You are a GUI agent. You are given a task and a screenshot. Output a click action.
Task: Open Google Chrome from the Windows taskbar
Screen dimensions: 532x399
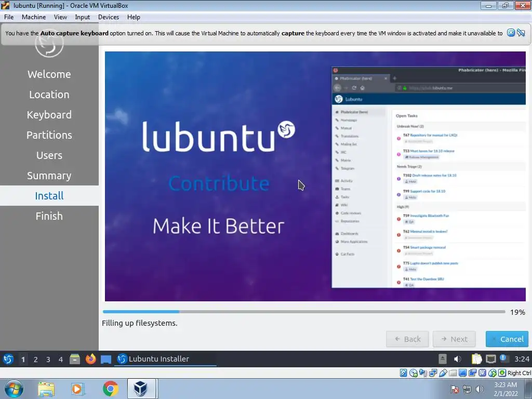tap(110, 389)
